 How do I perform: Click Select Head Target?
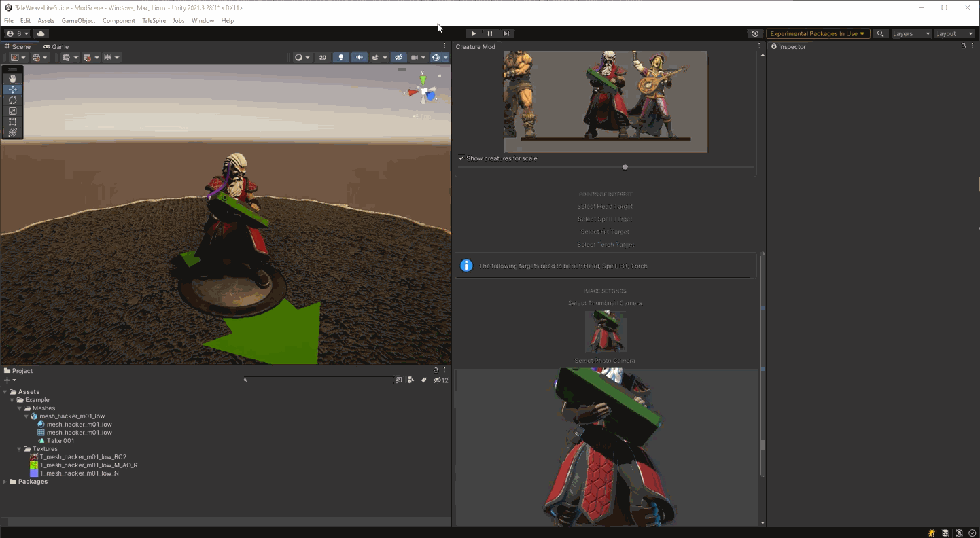tap(605, 207)
